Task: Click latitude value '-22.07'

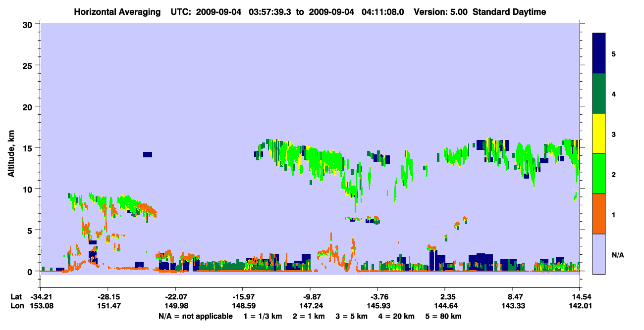Action: pyautogui.click(x=175, y=297)
